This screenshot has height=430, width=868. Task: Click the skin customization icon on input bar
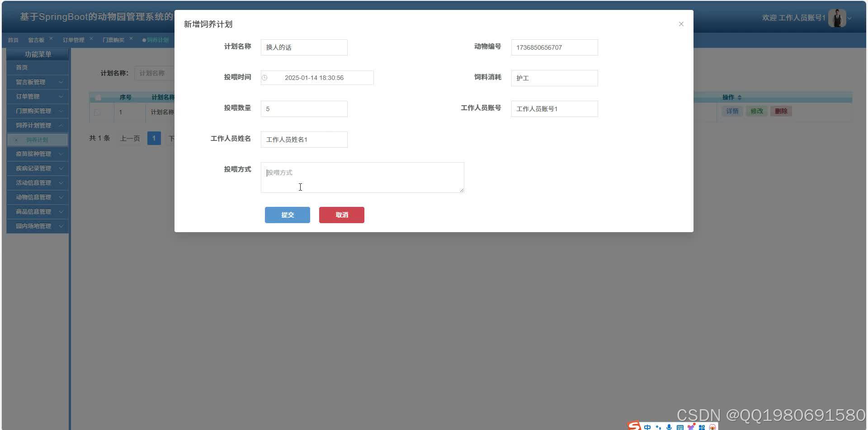[691, 427]
